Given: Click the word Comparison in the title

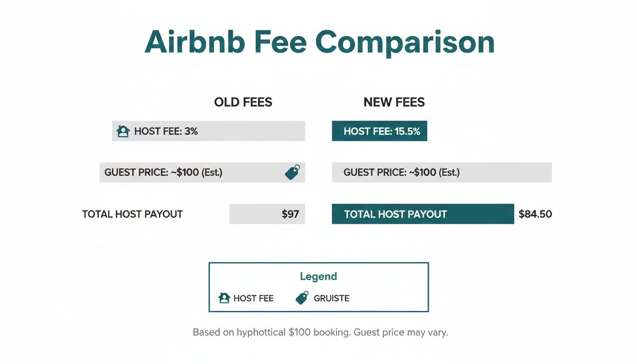Looking at the screenshot, I should tap(404, 43).
